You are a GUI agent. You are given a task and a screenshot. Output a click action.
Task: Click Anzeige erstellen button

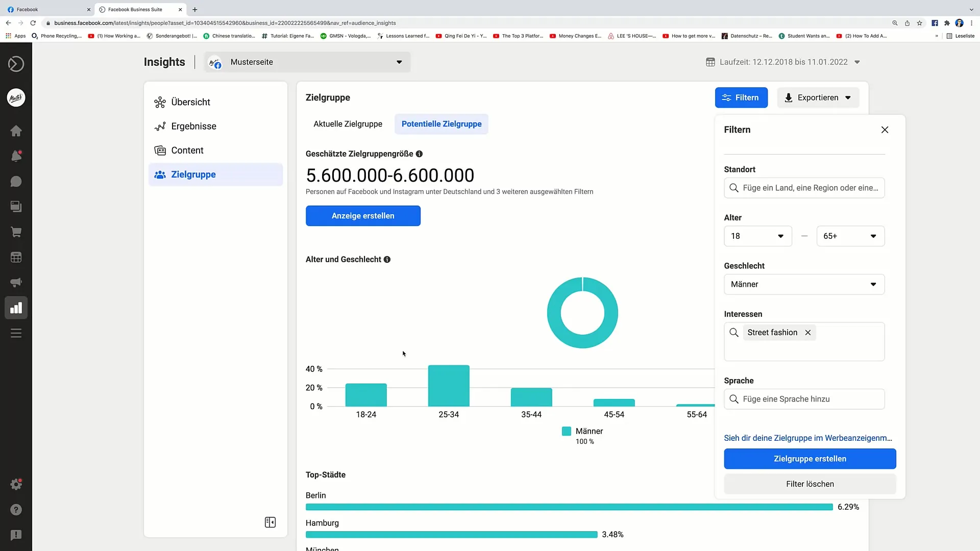363,215
